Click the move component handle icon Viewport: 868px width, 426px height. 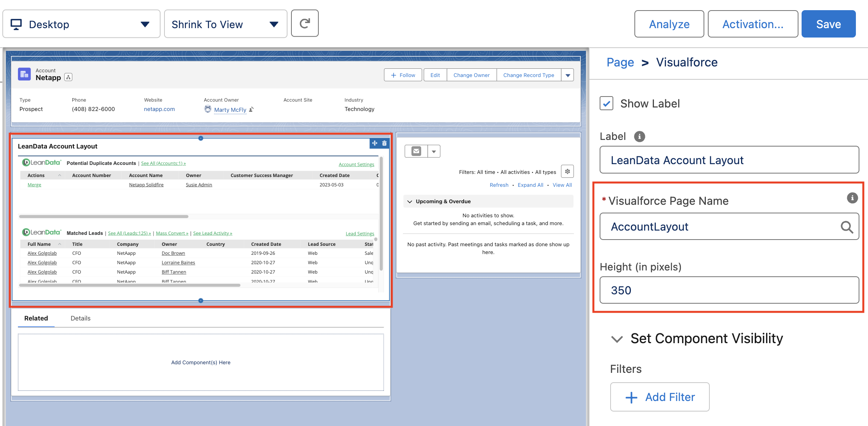click(x=375, y=143)
